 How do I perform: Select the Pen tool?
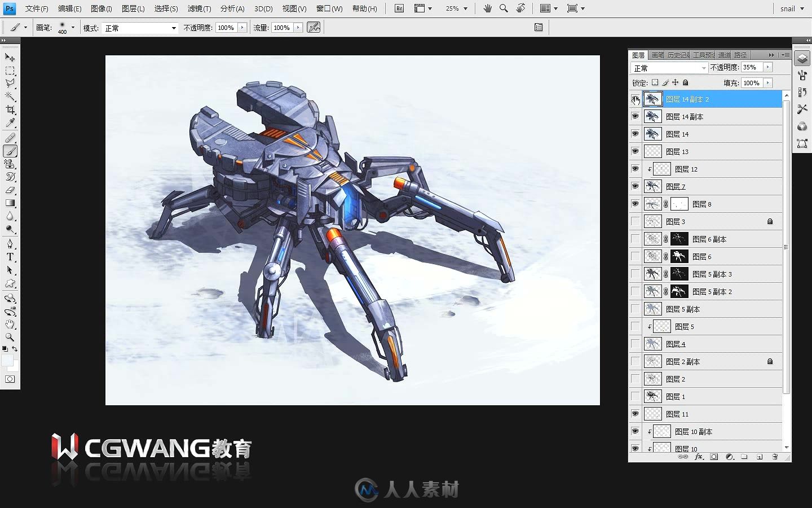point(10,244)
